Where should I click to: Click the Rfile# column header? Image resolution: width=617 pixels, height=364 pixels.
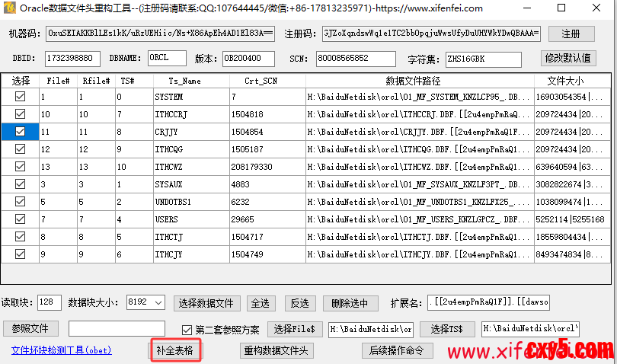(x=96, y=81)
